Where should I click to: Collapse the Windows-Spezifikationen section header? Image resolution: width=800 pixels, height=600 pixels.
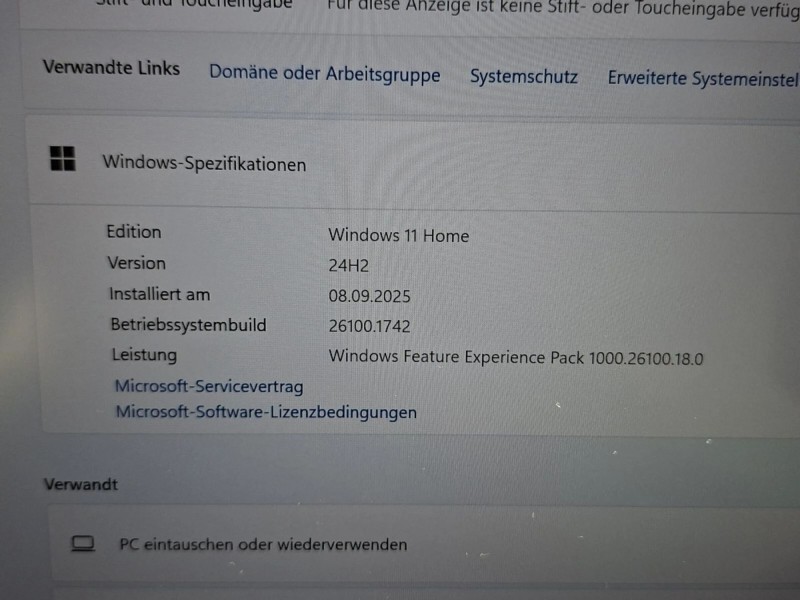pos(400,163)
